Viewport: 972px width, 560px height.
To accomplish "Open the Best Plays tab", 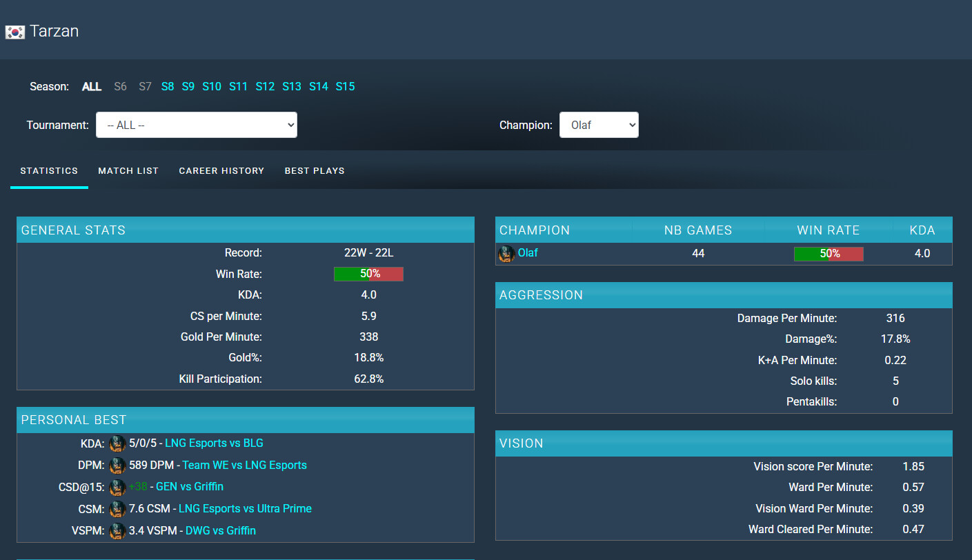I will coord(315,170).
